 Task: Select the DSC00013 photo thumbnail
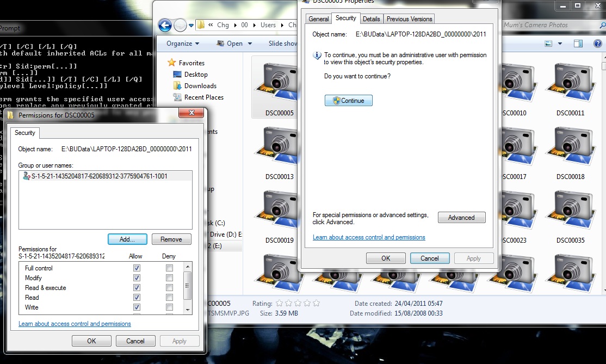pyautogui.click(x=276, y=153)
